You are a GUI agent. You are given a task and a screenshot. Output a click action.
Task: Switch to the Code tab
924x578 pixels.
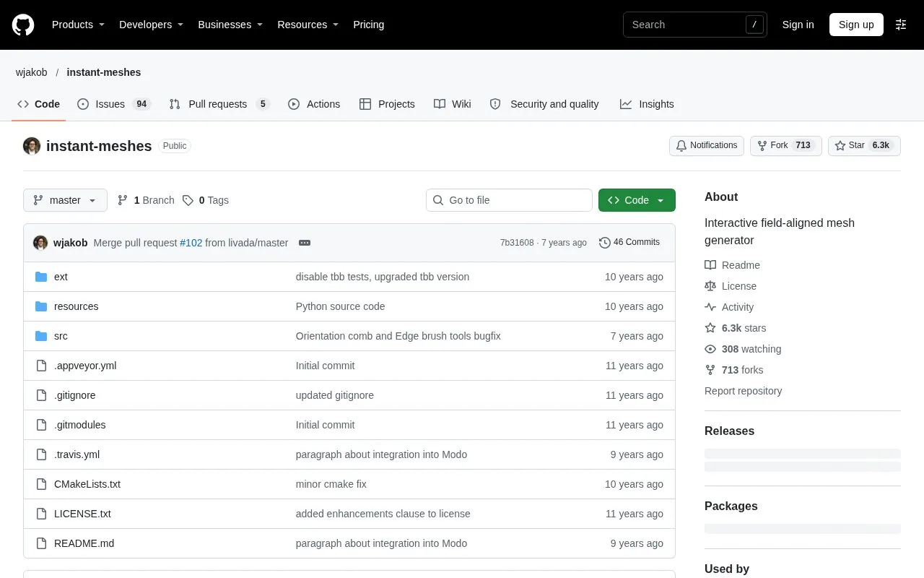39,104
